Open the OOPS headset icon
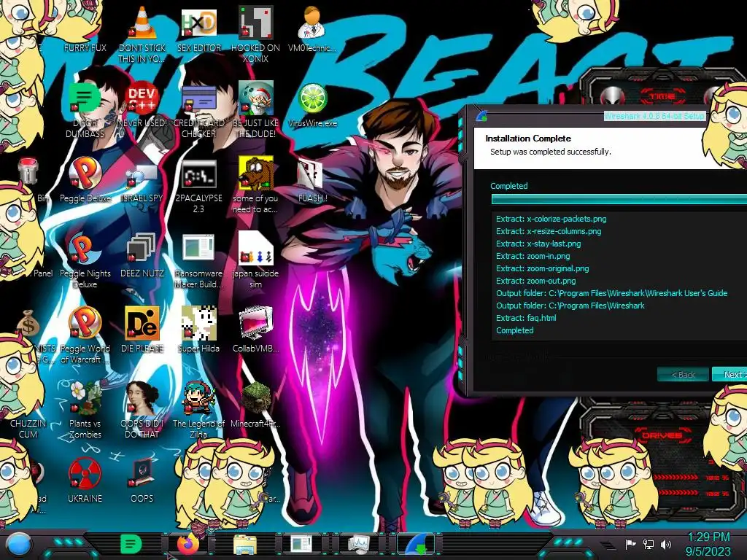Image resolution: width=747 pixels, height=560 pixels. click(x=142, y=473)
